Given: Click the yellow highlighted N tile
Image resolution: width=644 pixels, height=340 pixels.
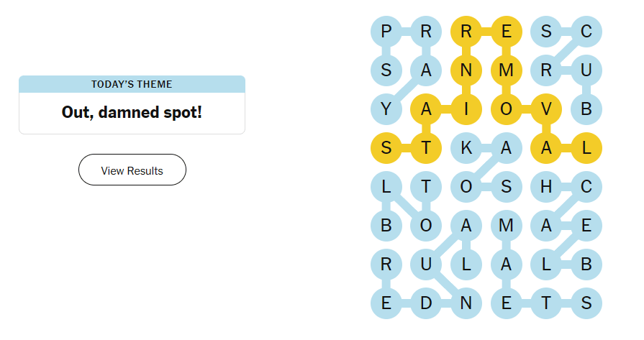Looking at the screenshot, I should 466,70.
